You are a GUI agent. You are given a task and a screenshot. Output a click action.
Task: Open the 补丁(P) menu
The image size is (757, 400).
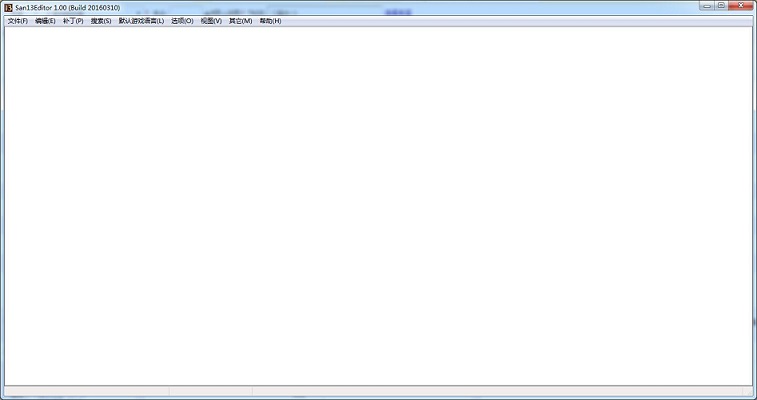(73, 21)
